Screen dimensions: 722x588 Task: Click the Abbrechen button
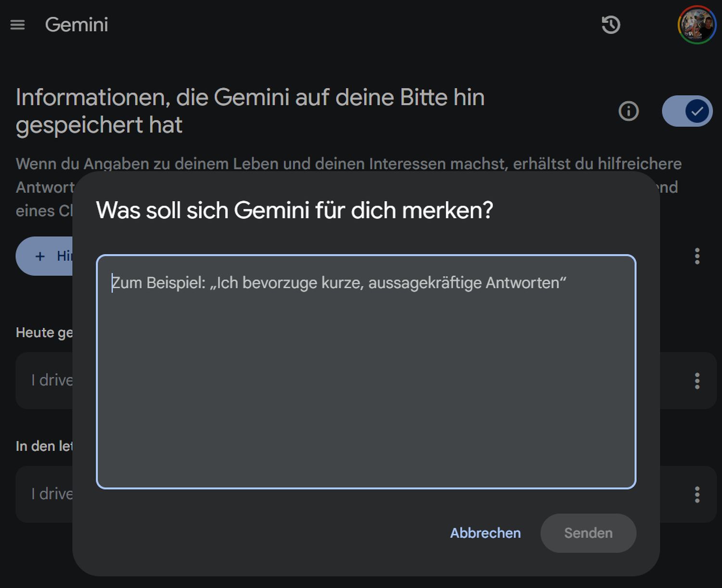coord(485,533)
